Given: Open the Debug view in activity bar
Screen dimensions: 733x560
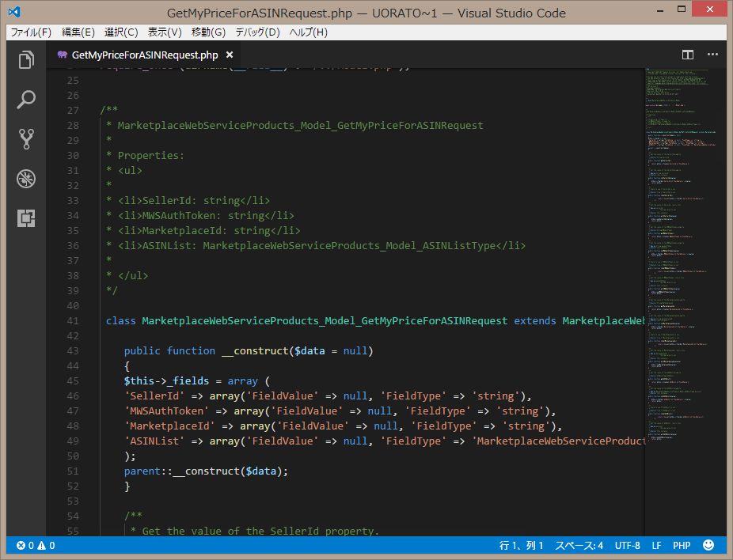Looking at the screenshot, I should pos(26,179).
